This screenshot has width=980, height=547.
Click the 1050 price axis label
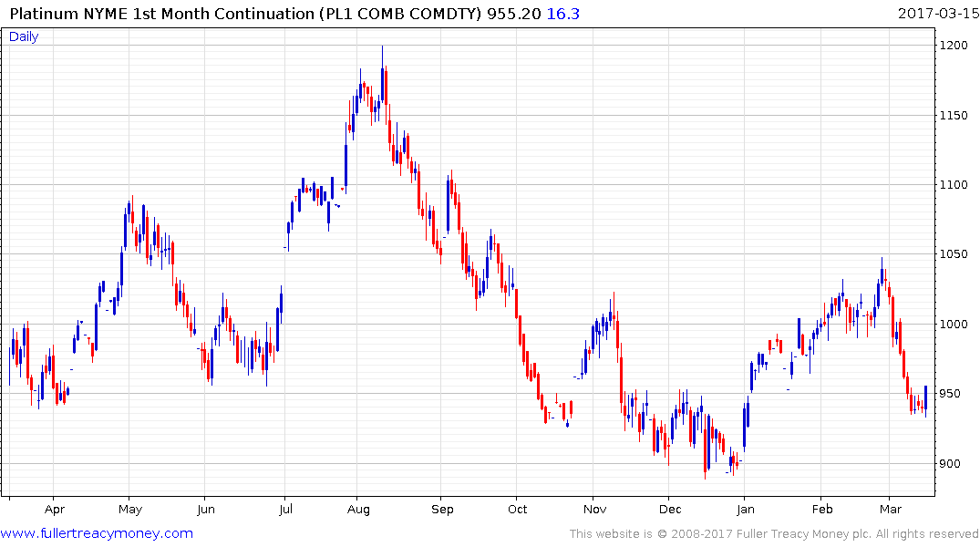coord(954,254)
